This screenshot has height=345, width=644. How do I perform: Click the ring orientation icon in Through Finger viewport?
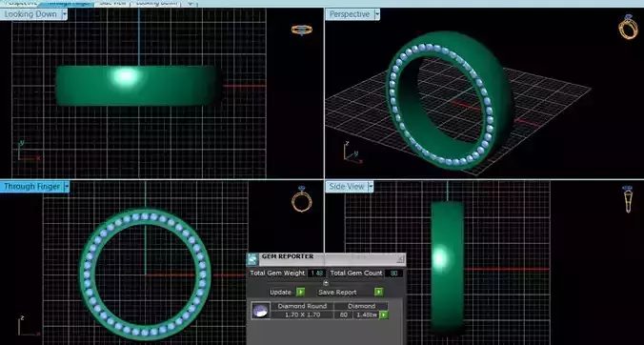pyautogui.click(x=302, y=199)
